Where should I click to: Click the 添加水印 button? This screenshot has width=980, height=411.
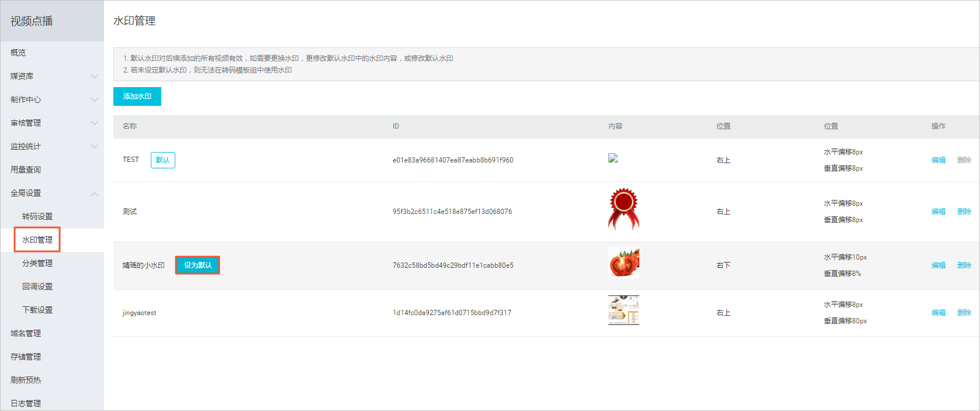(137, 96)
